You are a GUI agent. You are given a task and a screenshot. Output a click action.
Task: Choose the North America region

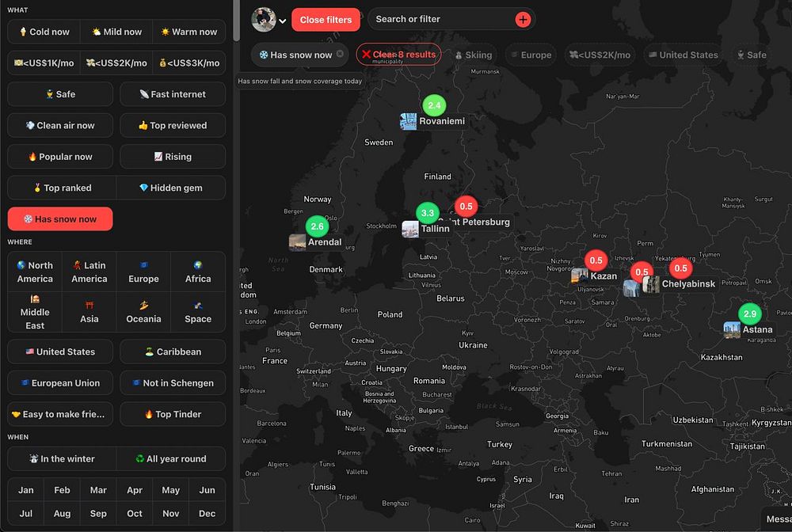click(x=35, y=272)
